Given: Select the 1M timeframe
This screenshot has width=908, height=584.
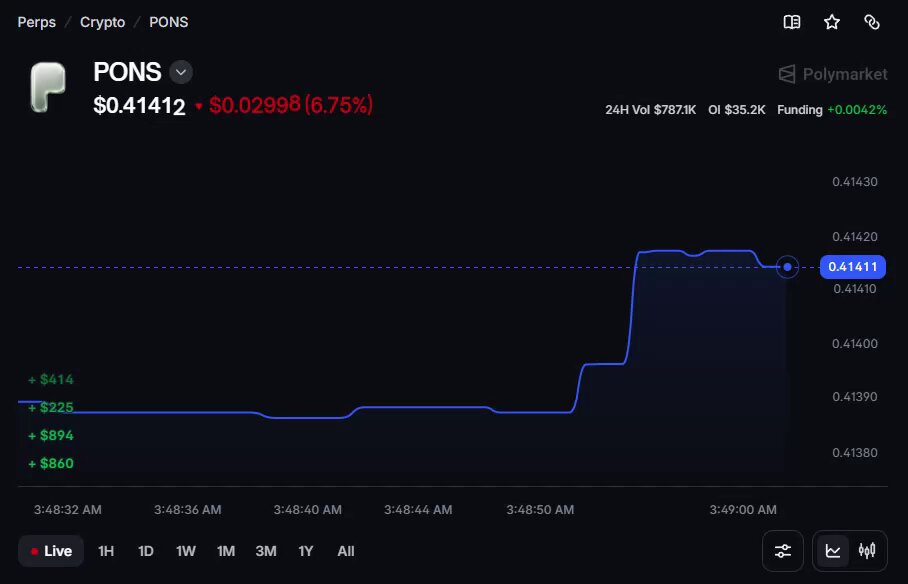Looking at the screenshot, I should [x=226, y=551].
